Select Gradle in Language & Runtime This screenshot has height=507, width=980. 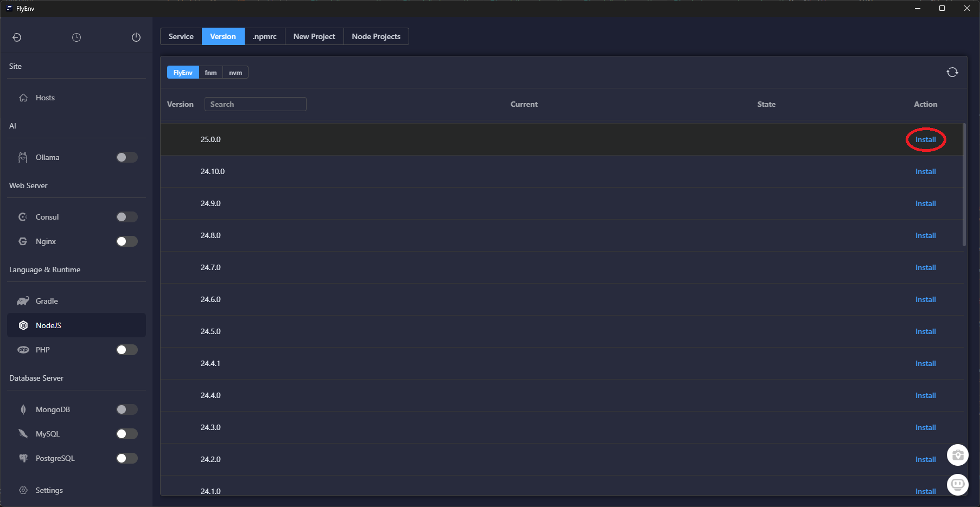[47, 301]
